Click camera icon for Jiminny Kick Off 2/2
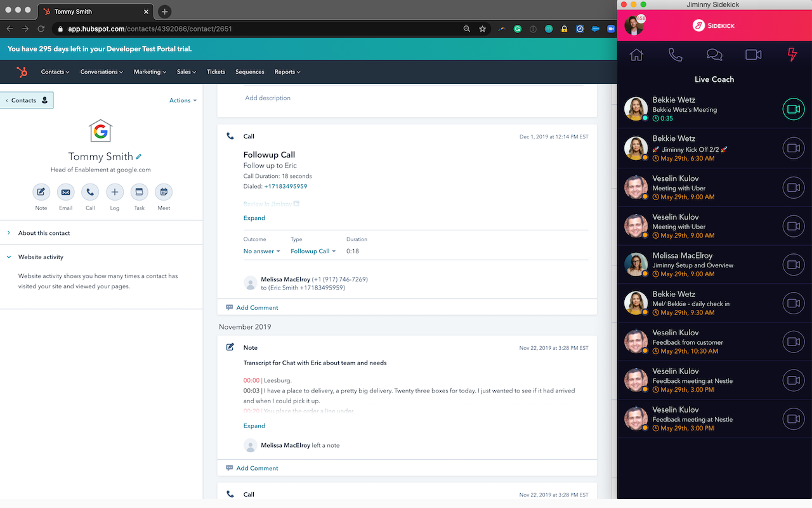 coord(793,149)
